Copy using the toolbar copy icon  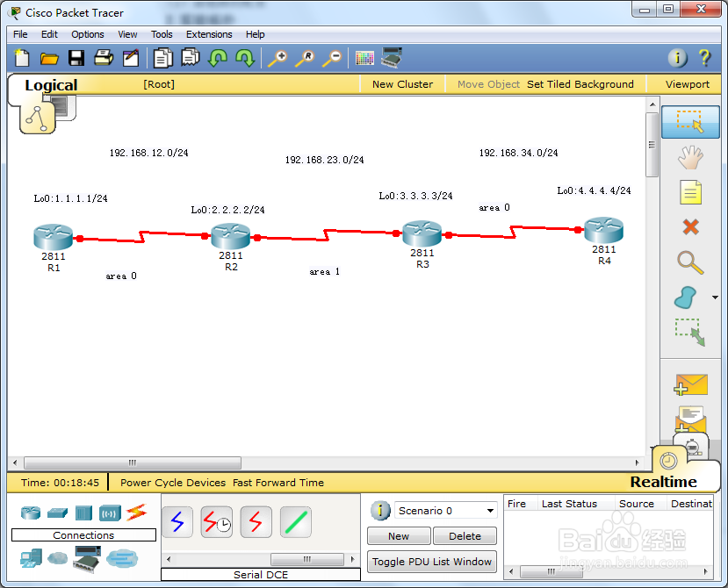[163, 58]
